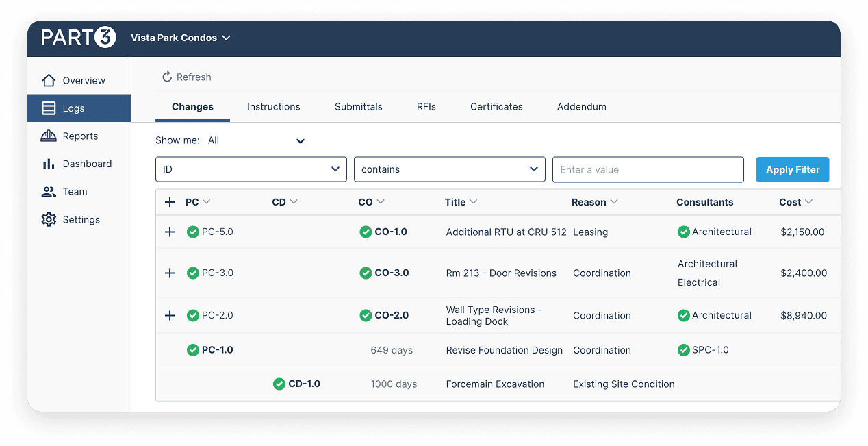Open the Cost column header chevron
The height and width of the screenshot is (446, 868).
pos(809,202)
